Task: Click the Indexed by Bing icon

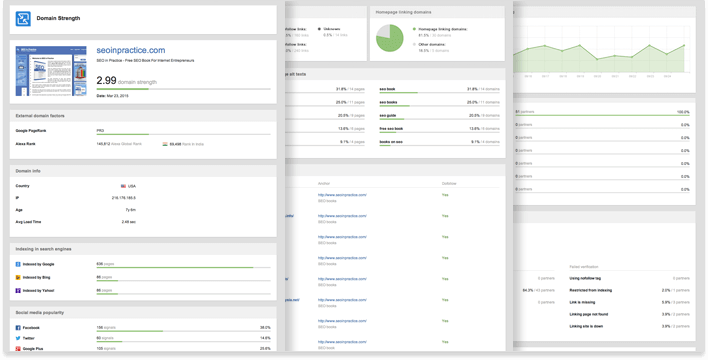Action: pyautogui.click(x=18, y=277)
